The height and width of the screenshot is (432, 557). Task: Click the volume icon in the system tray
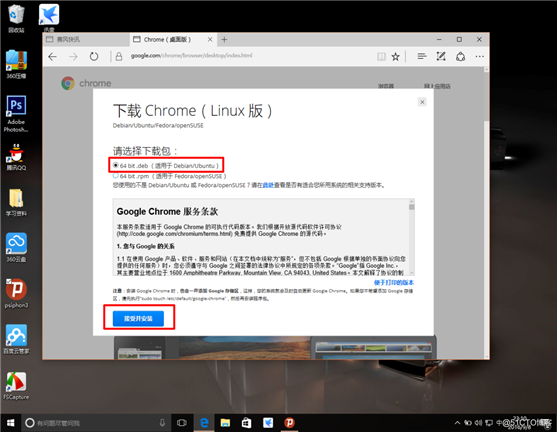tap(478, 423)
